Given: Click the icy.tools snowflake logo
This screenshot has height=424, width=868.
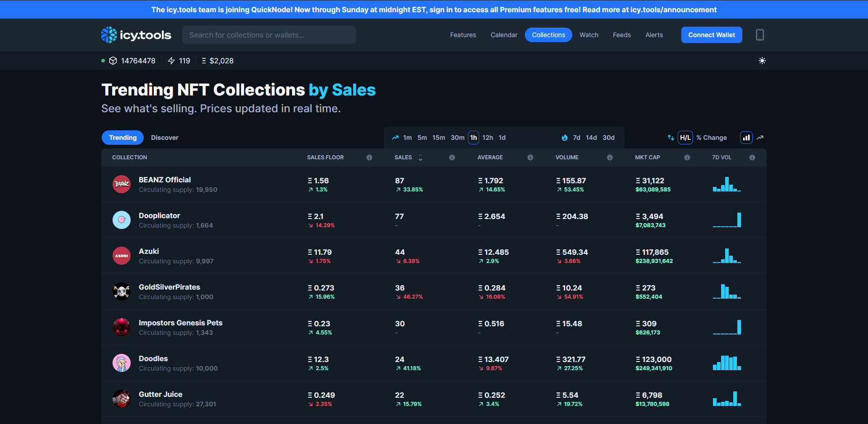Looking at the screenshot, I should 136,35.
